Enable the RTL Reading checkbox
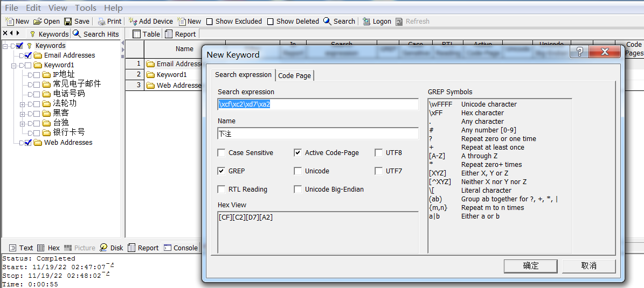The width and height of the screenshot is (644, 288). tap(221, 189)
